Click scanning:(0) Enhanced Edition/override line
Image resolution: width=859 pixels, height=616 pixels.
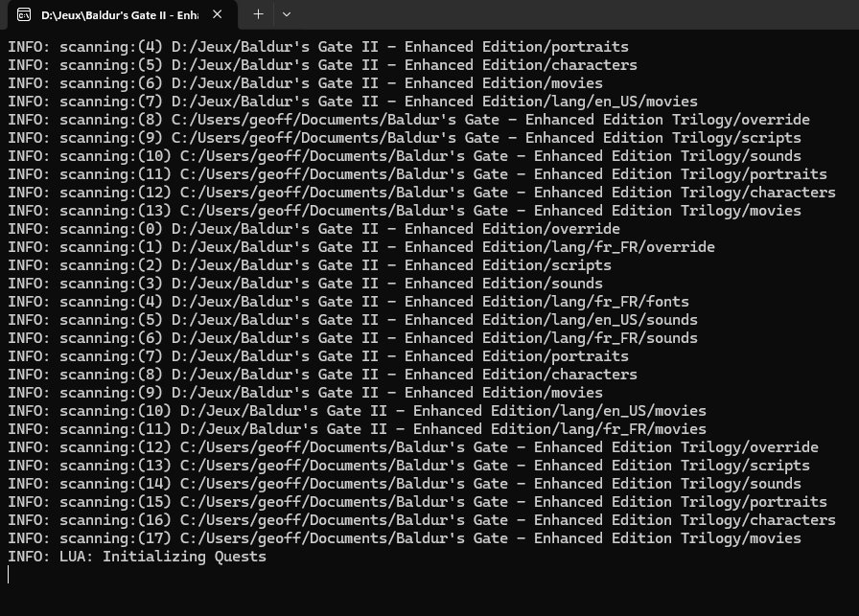(x=313, y=229)
